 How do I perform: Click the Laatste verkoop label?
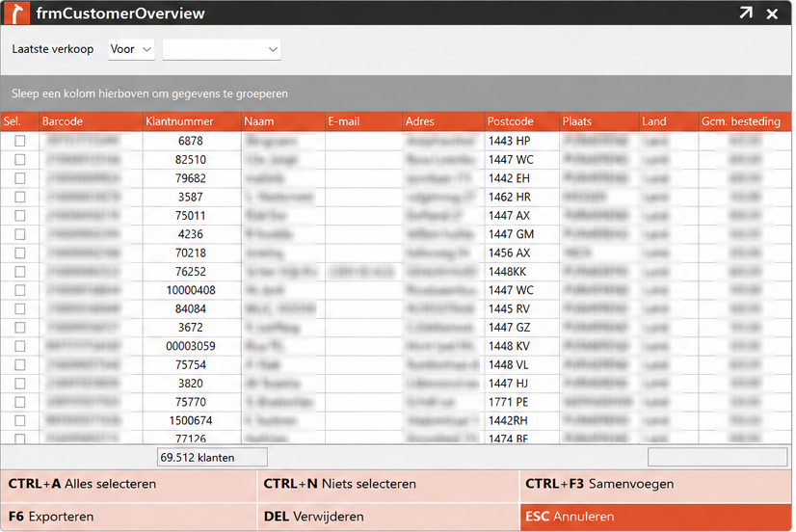53,49
